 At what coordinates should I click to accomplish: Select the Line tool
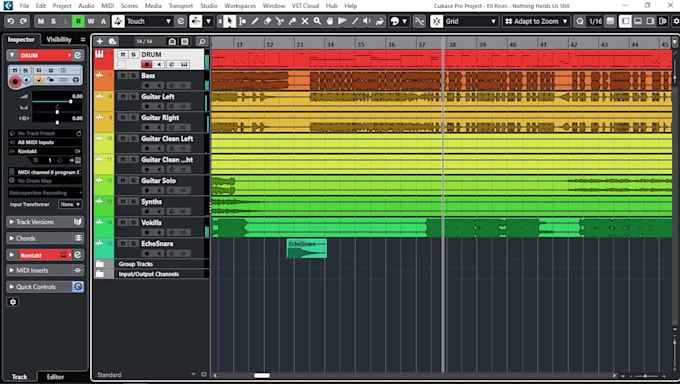pos(355,21)
